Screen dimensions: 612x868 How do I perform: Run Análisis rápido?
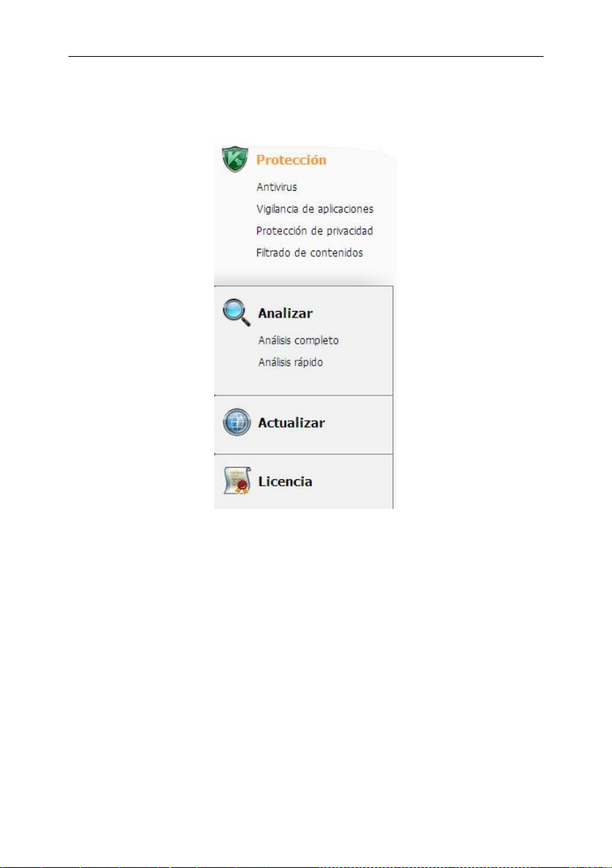click(290, 363)
